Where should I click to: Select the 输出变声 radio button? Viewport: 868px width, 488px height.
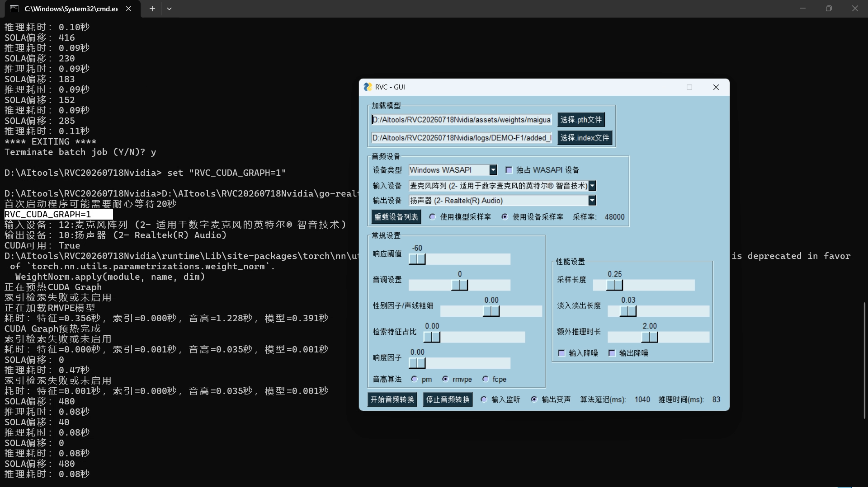coord(534,399)
